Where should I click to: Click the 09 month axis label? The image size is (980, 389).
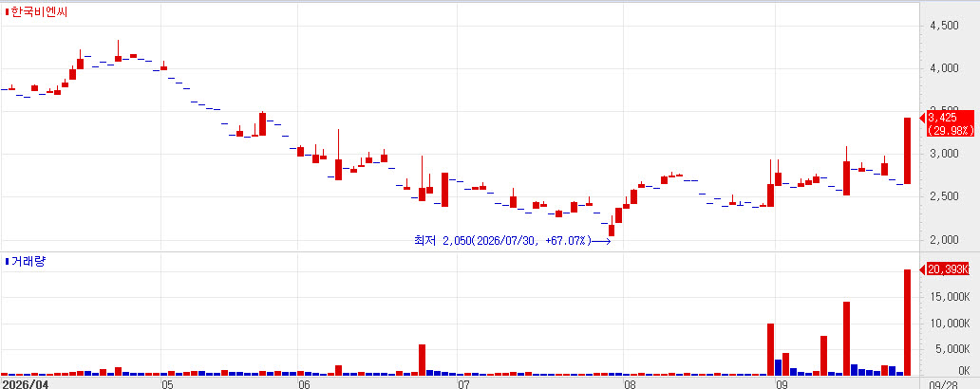pos(782,383)
